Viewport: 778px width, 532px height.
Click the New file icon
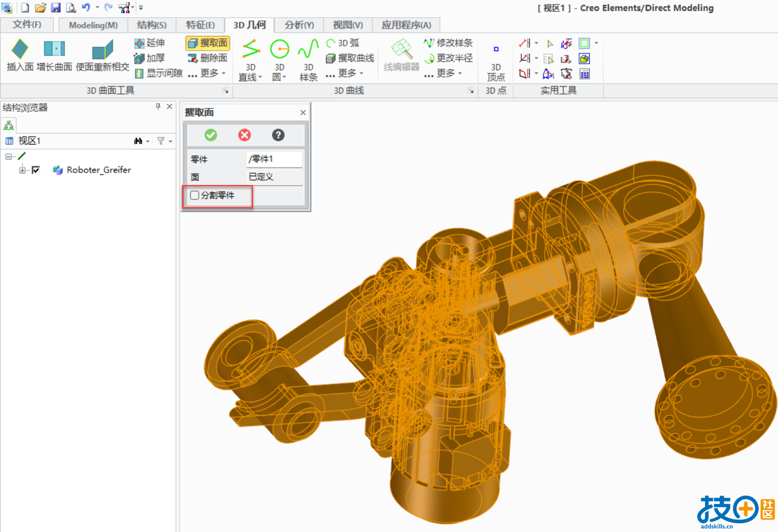25,7
